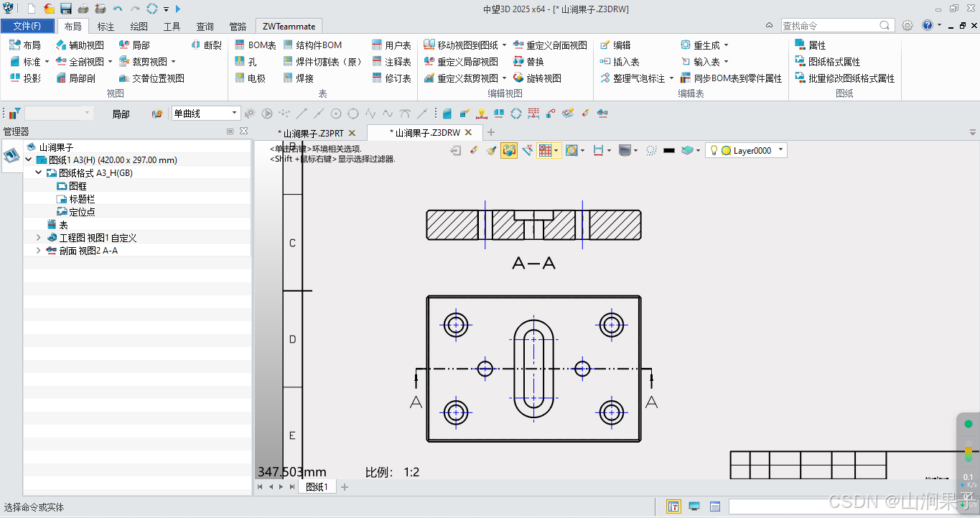Open the 重生成 dropdown arrow

click(726, 45)
